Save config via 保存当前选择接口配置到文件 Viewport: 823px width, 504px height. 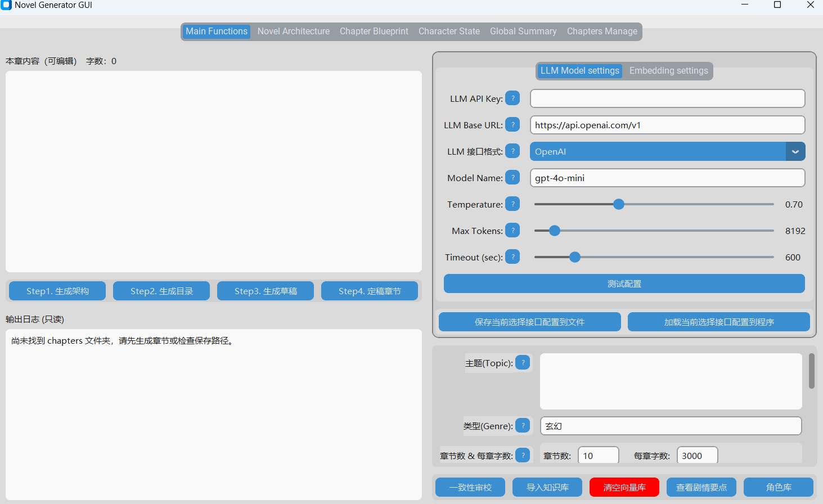click(x=530, y=322)
